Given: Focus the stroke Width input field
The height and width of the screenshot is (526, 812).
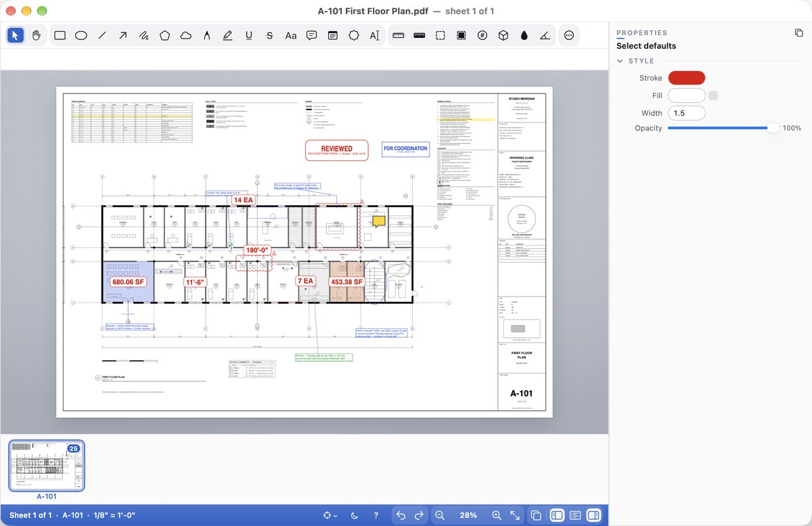Looking at the screenshot, I should click(687, 113).
